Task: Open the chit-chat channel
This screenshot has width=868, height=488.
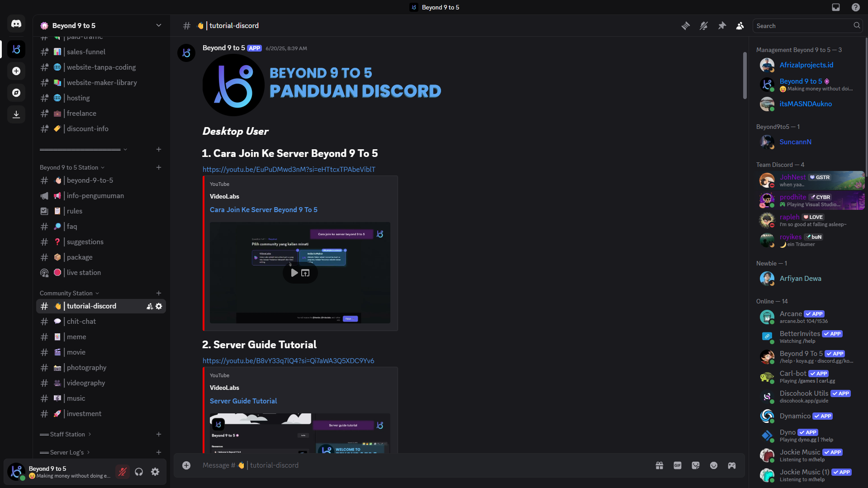Action: pos(101,322)
